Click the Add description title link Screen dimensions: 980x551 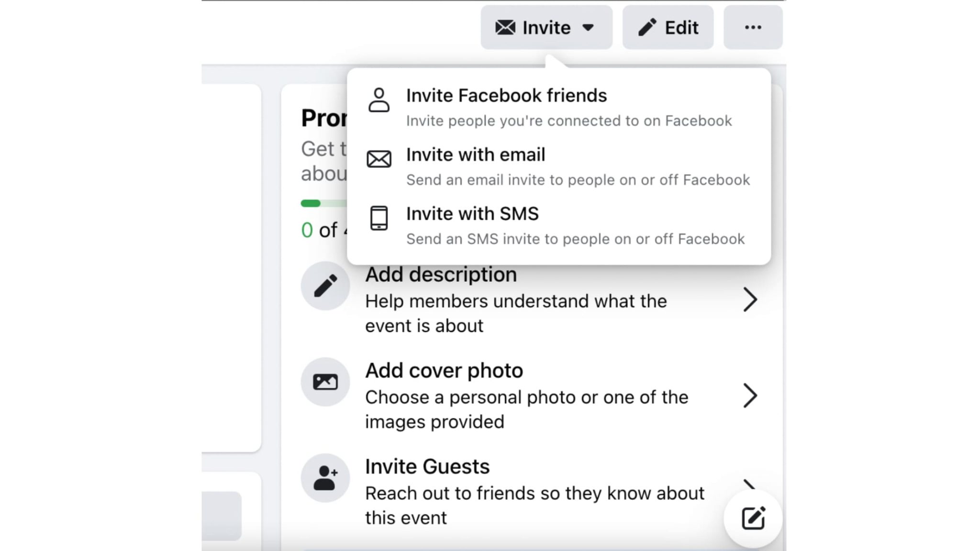[441, 275]
